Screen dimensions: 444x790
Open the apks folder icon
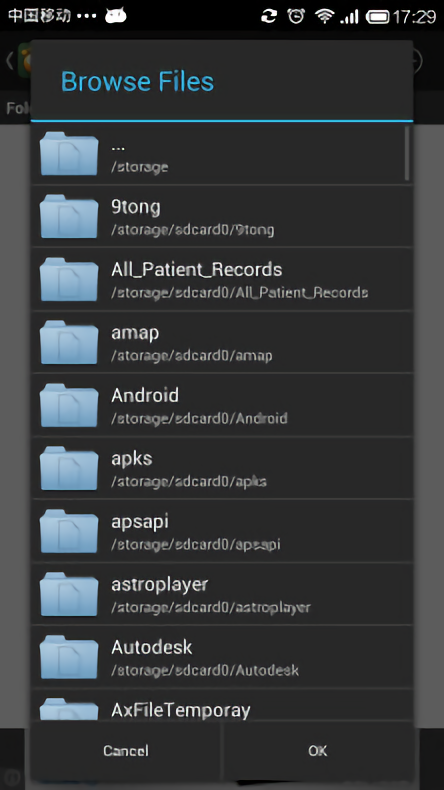69,469
